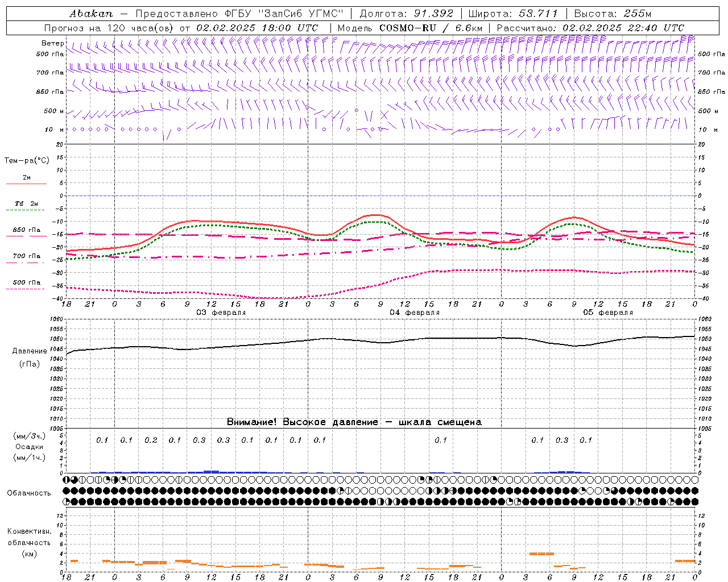Click the '05 февраля' date label
The image size is (728, 582).
[608, 313]
